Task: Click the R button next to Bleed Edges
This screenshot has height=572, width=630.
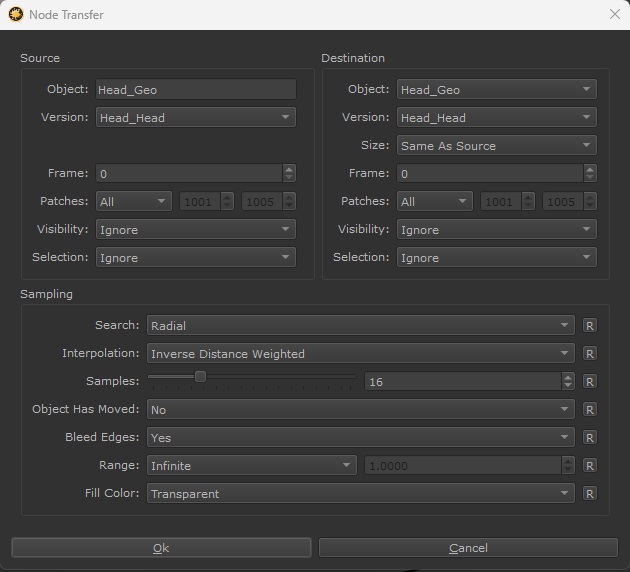Action: point(590,438)
